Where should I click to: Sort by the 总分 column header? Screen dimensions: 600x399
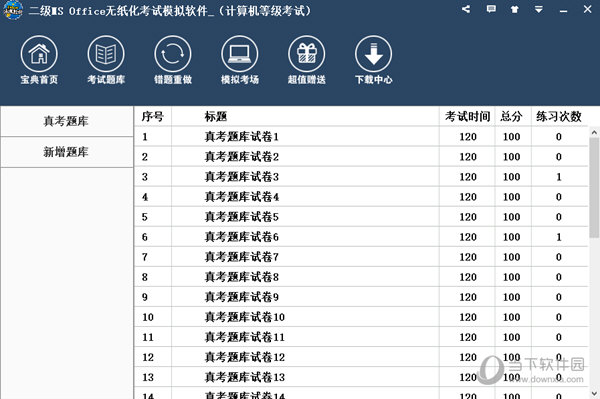pos(513,116)
